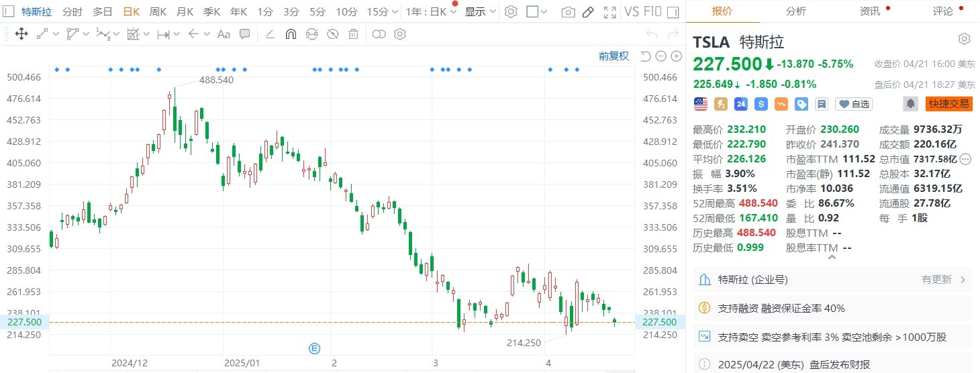The image size is (980, 373).
Task: Click the price alert bell icon
Action: tap(911, 104)
